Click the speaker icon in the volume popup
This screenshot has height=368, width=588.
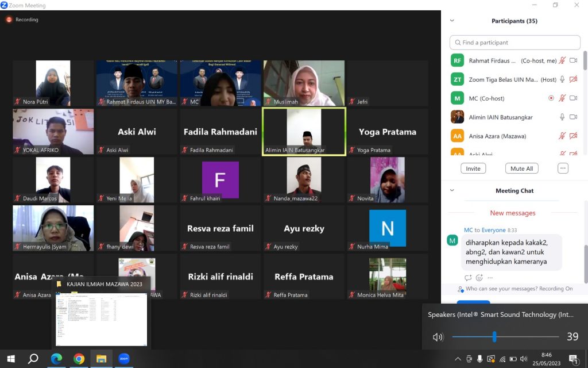click(x=438, y=337)
